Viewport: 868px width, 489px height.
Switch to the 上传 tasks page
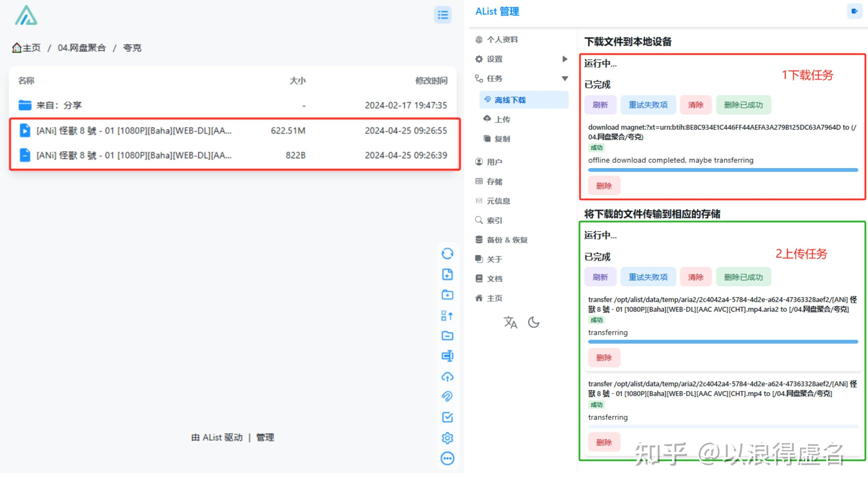[502, 119]
